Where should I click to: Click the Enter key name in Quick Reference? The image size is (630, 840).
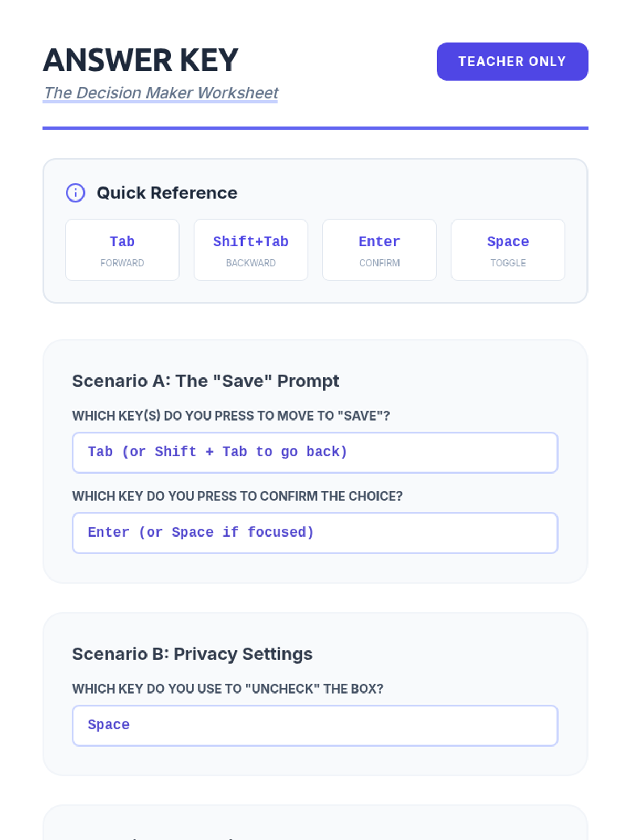point(379,241)
